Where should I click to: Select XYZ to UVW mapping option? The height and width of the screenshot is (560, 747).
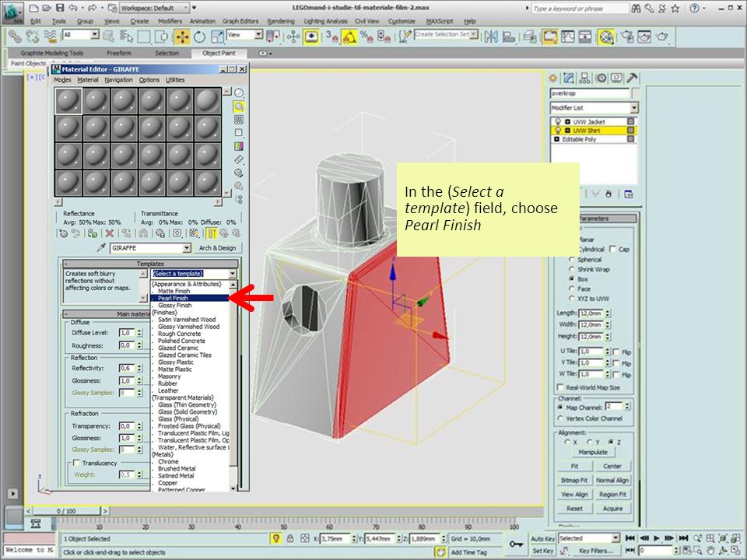pos(572,298)
